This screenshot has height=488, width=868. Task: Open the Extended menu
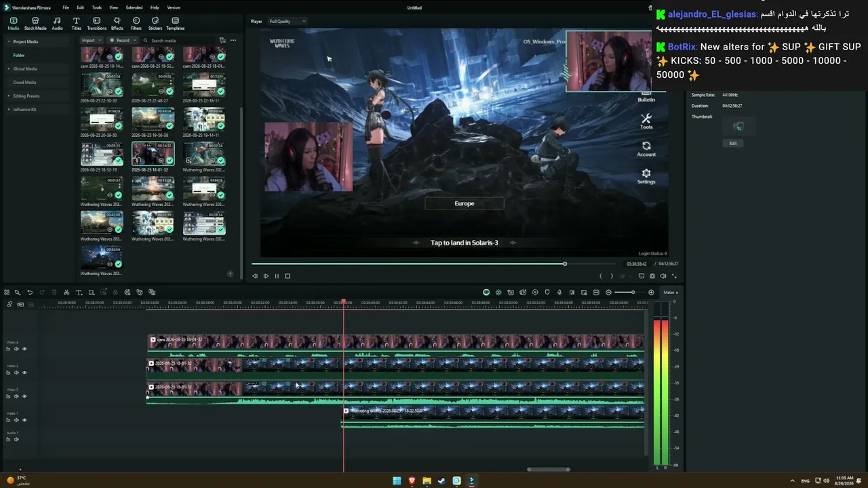134,7
